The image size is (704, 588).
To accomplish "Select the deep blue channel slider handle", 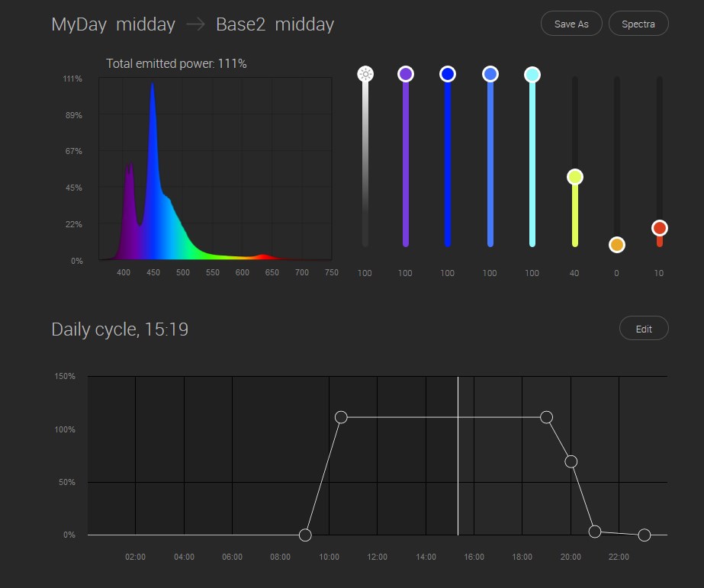I will click(448, 74).
